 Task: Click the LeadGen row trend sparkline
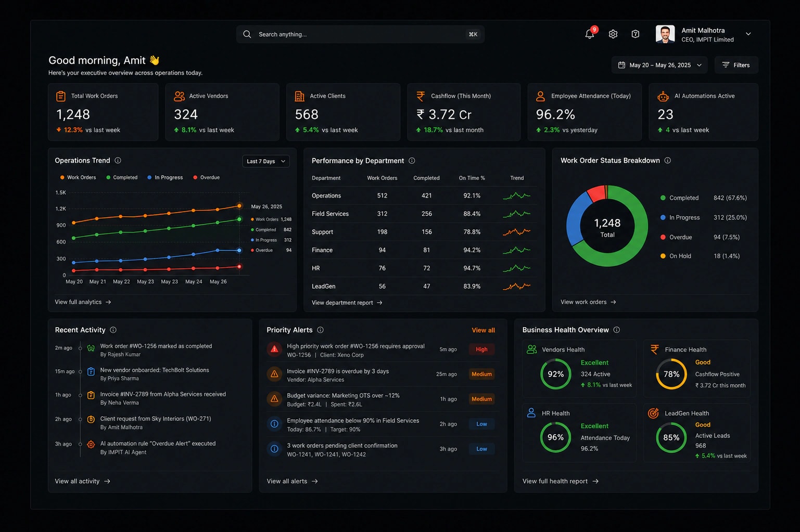pos(516,286)
